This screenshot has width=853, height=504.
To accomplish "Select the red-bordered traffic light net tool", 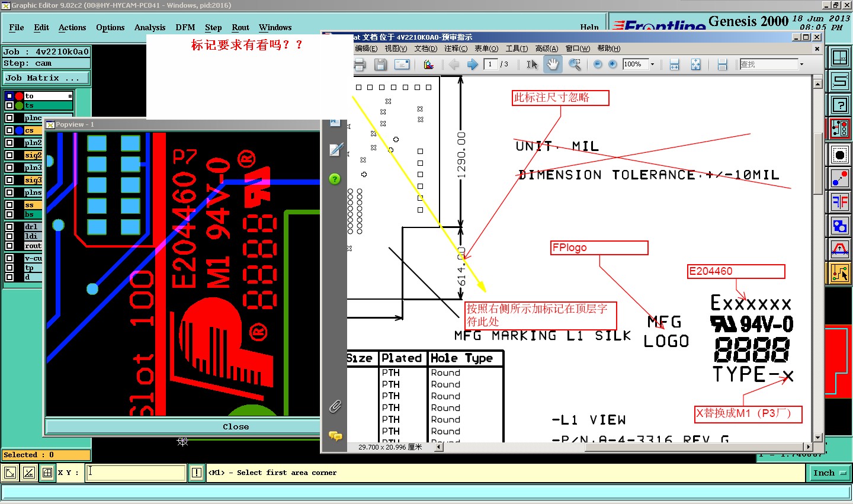I will [x=840, y=129].
